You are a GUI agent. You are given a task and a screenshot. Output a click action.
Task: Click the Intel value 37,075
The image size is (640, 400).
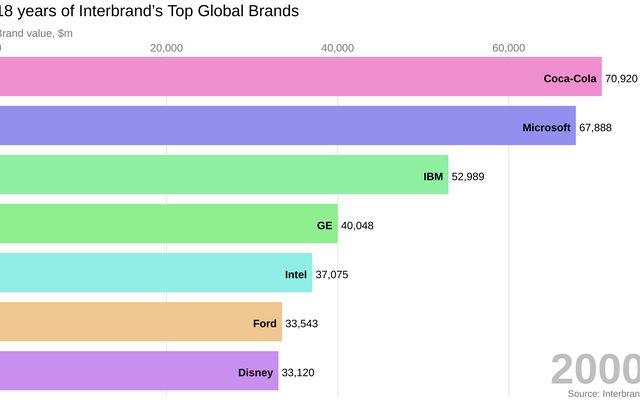(332, 274)
